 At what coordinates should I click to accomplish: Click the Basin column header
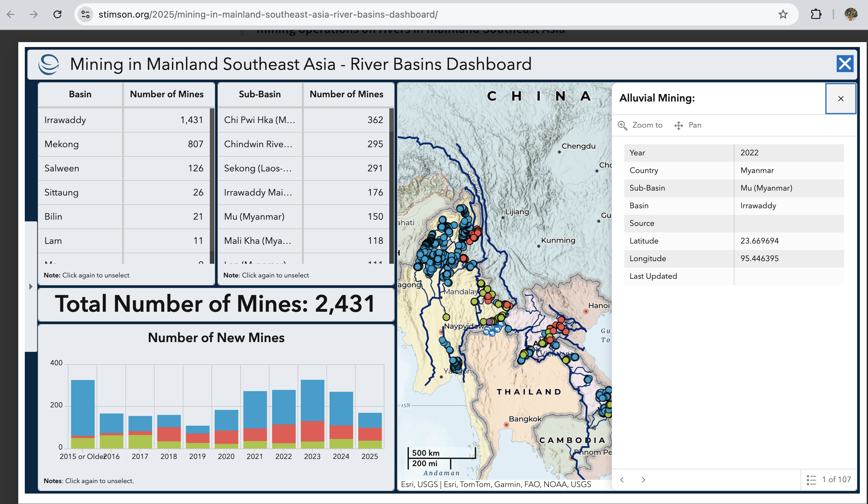tap(80, 94)
